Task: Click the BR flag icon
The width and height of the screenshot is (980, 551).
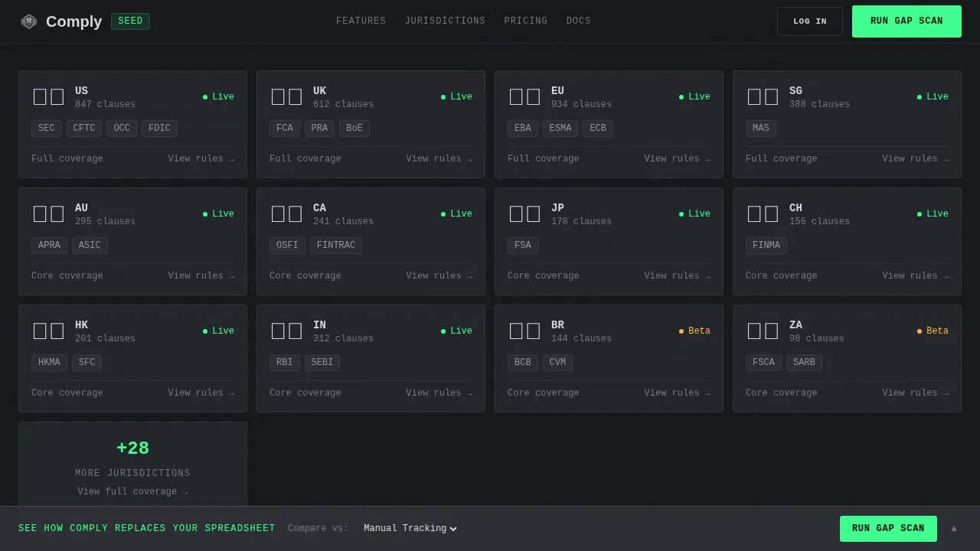Action: tap(524, 331)
